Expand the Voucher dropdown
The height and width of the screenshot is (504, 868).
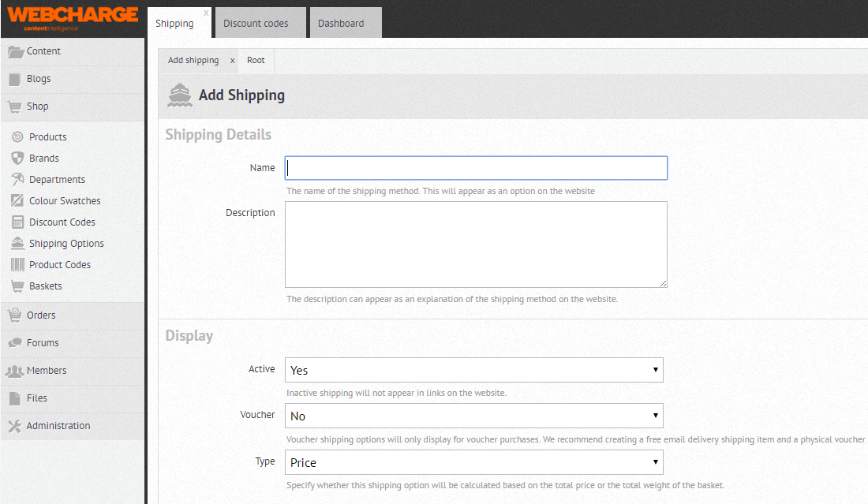pos(473,416)
